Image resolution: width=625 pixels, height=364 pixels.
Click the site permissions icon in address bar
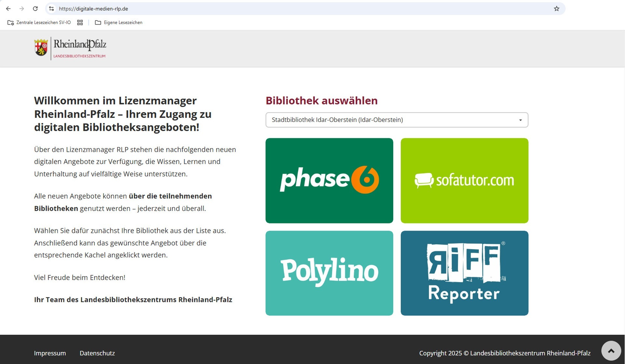coord(51,8)
